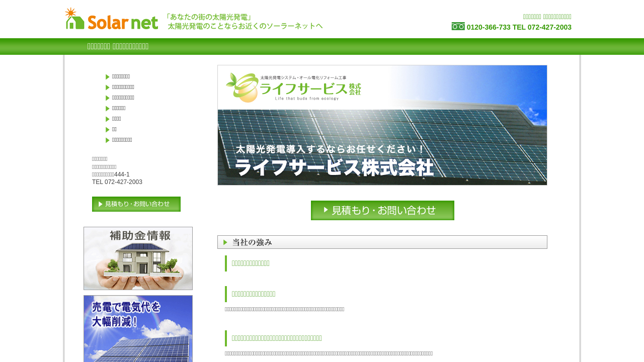The width and height of the screenshot is (644, 362).
Task: Click the 当社の強み section header
Action: 382,242
